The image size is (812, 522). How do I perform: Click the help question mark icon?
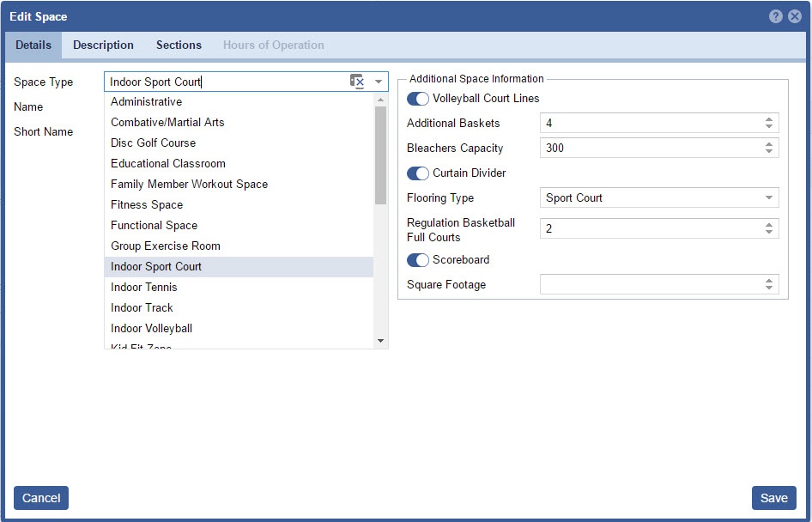[x=776, y=16]
